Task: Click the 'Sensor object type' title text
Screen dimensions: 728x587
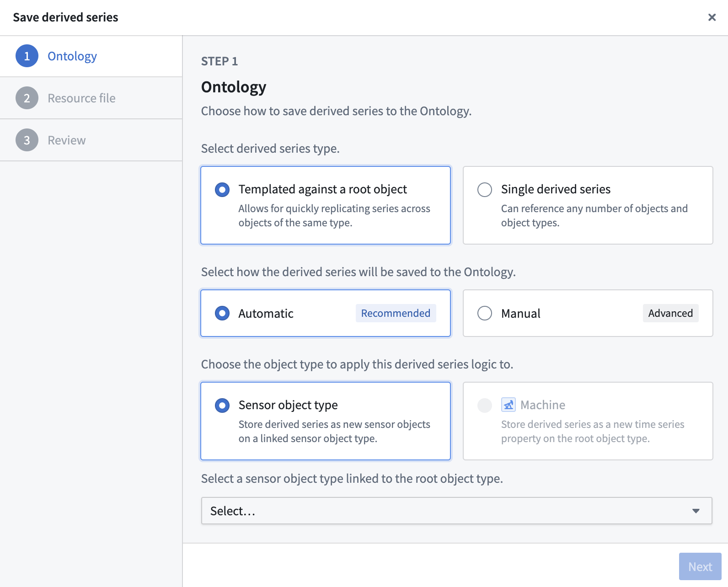Action: [x=288, y=405]
